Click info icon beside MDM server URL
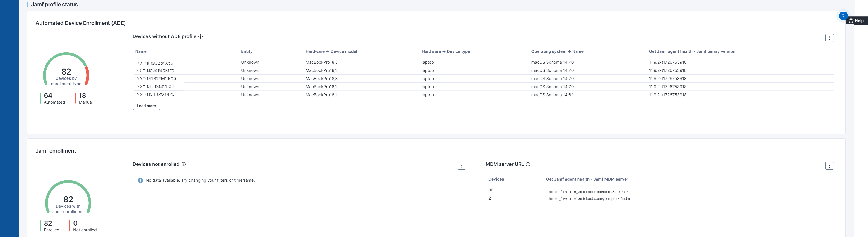868x237 pixels. (x=528, y=164)
